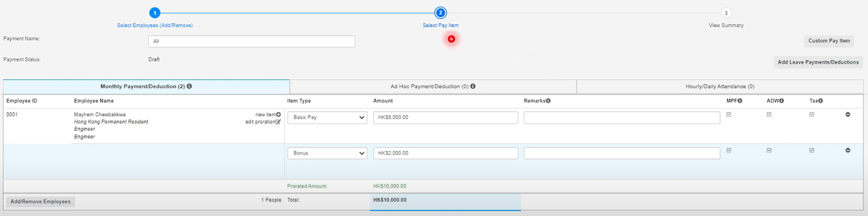The width and height of the screenshot is (868, 216).
Task: Toggle ADW checkbox for Basic Pay
Action: [x=769, y=115]
